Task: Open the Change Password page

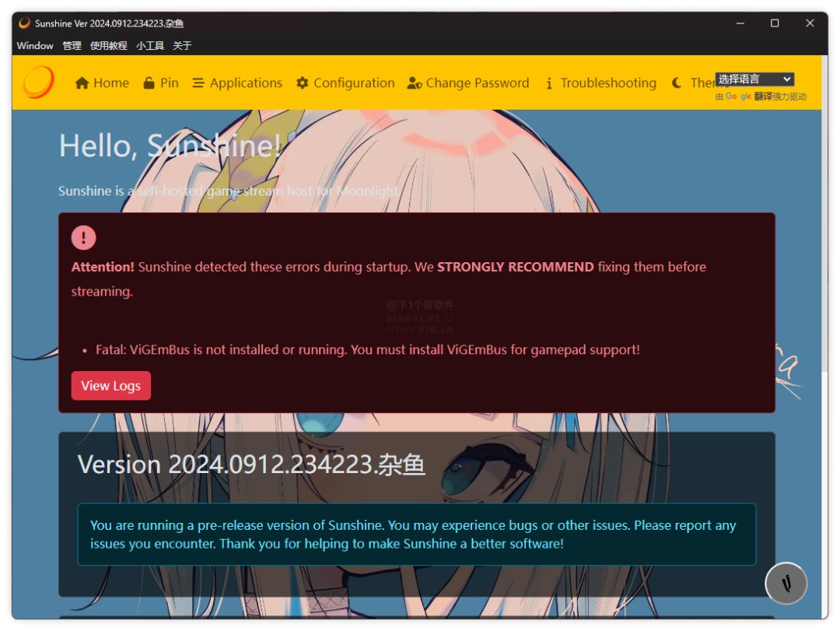Action: point(468,83)
